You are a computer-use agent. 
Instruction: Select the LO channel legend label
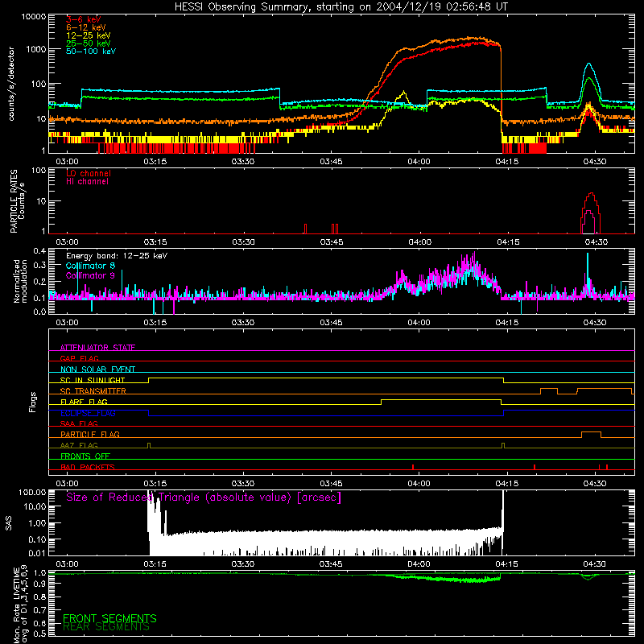[89, 173]
